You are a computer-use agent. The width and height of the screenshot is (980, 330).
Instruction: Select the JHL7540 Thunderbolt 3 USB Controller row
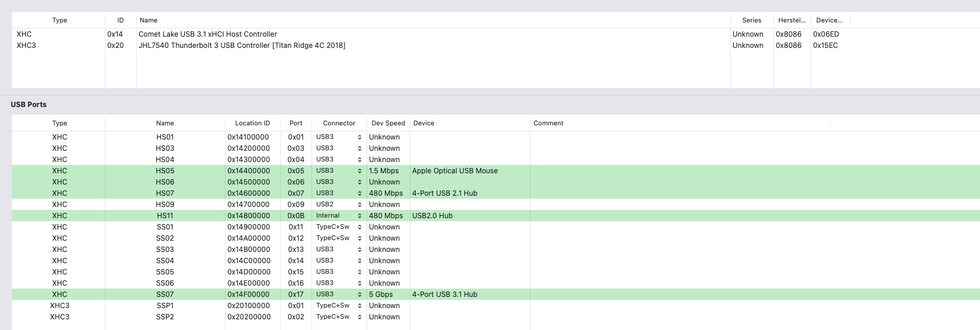point(242,46)
